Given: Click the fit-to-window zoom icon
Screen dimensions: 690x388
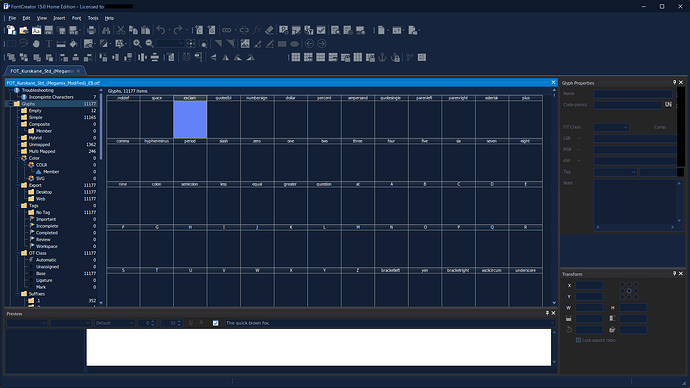Looking at the screenshot, I should point(191,44).
